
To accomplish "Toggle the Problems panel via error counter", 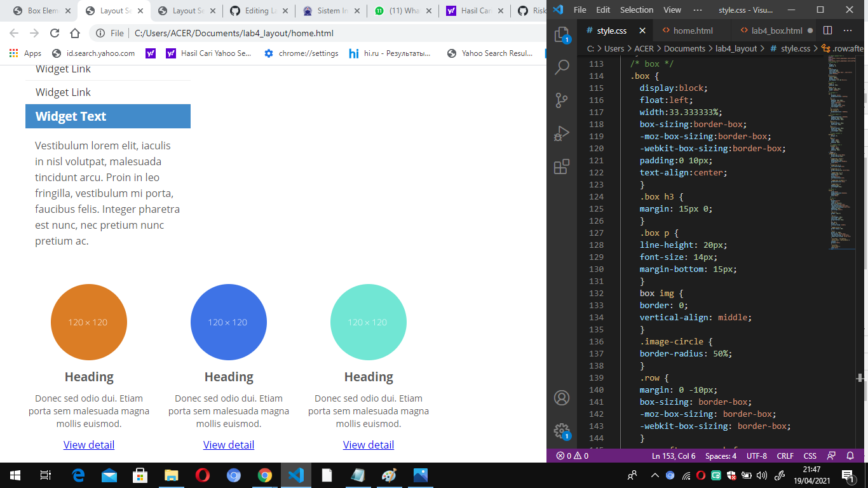I will [x=571, y=456].
